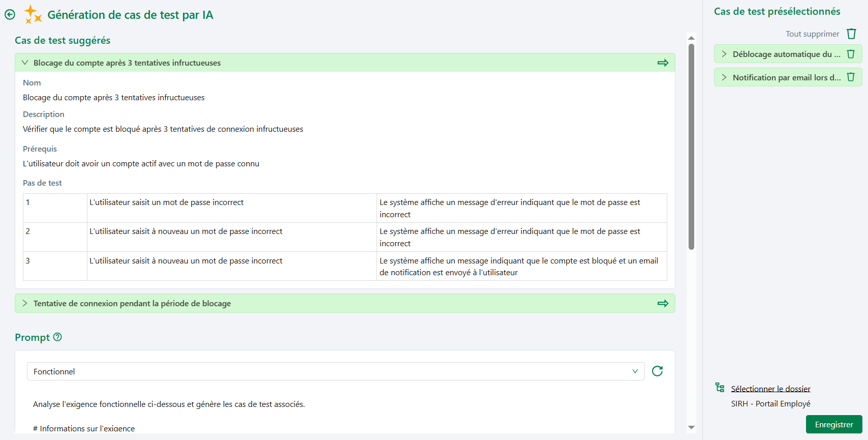Screen dimensions: 868x440
Task: Click the refresh icon to regenerate prompt
Action: [657, 371]
